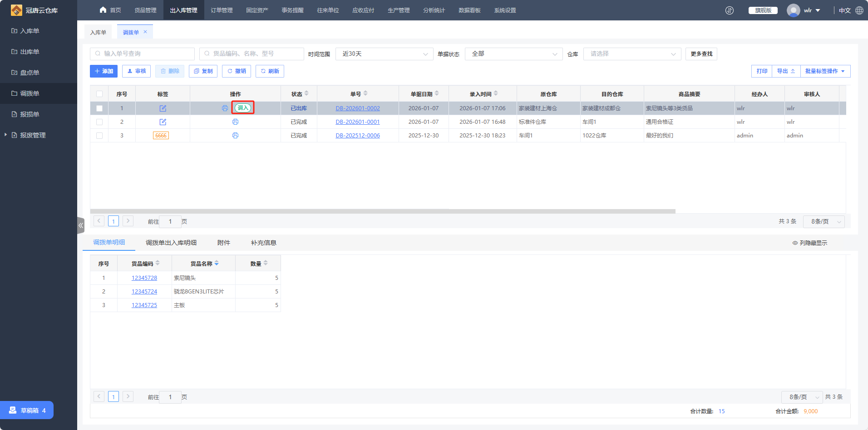Open the 时间范围 dropdown showing 近30天

pos(384,54)
